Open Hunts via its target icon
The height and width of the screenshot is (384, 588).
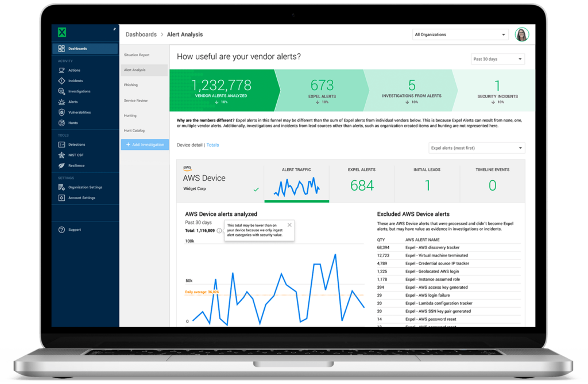[61, 123]
